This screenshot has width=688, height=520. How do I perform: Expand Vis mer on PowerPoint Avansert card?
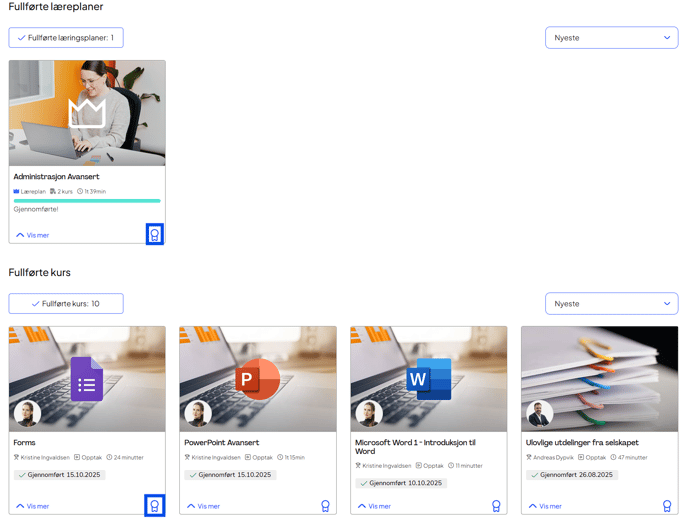(x=203, y=506)
